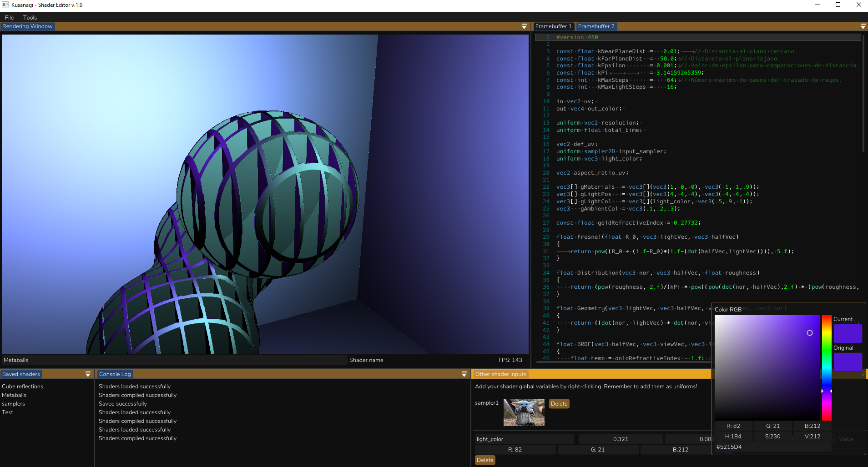Click the V:212 value field
The image size is (868, 467).
coord(812,437)
